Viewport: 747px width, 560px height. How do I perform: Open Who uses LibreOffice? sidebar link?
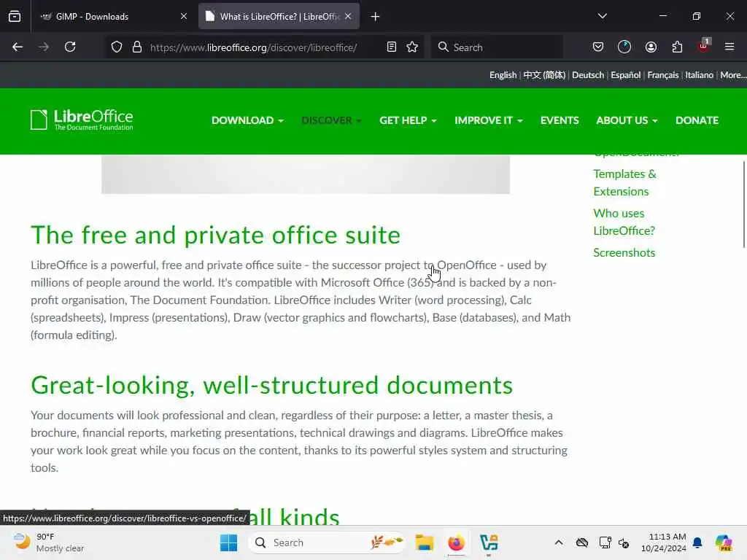click(624, 222)
